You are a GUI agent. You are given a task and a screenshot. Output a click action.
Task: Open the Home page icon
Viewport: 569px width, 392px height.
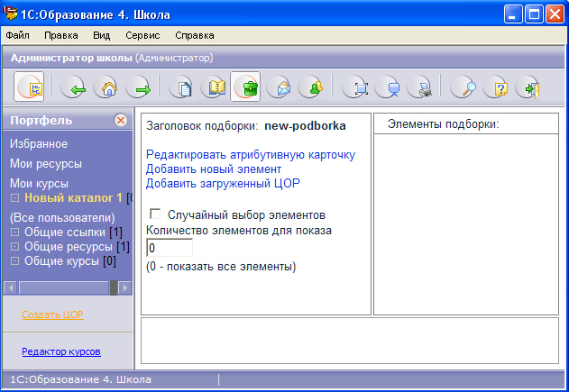coord(106,87)
